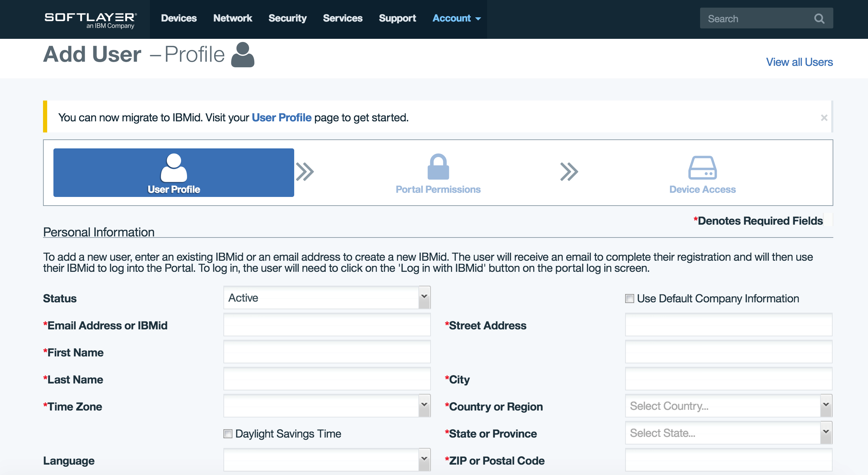Click the second Street Address line field
This screenshot has height=475, width=868.
[x=729, y=352]
